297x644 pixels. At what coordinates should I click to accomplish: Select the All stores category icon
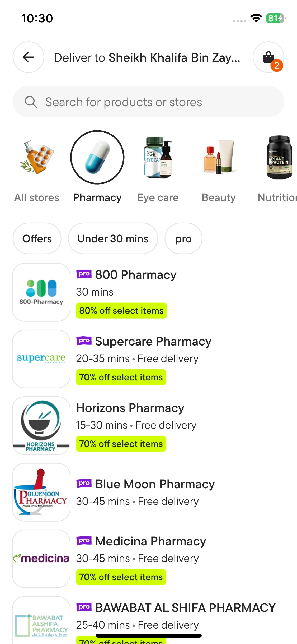(x=37, y=157)
